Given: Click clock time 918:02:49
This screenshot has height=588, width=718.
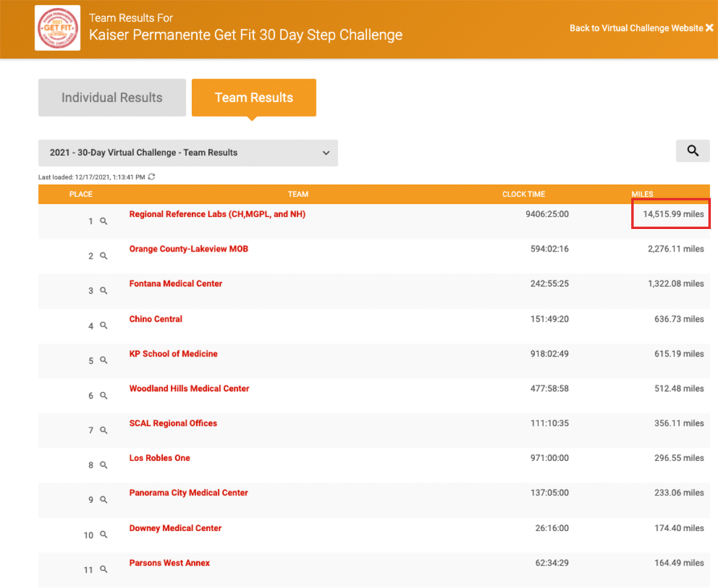Looking at the screenshot, I should (x=550, y=354).
